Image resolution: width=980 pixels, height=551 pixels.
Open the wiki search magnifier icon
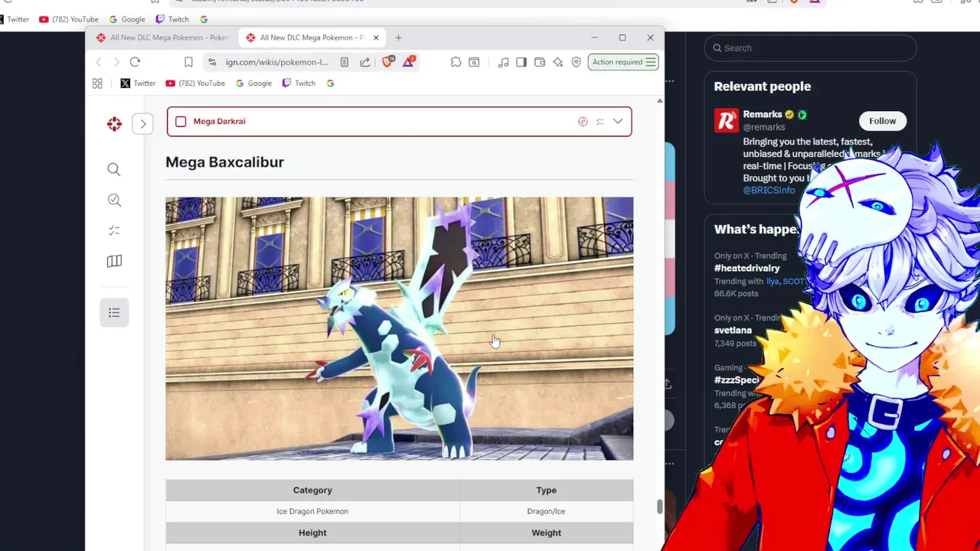pyautogui.click(x=114, y=170)
